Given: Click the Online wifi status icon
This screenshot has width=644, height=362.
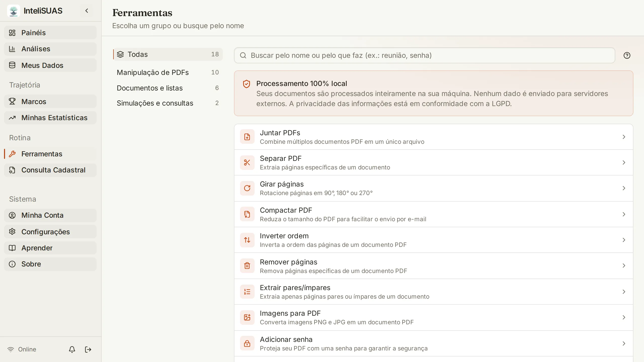Looking at the screenshot, I should pos(11,349).
